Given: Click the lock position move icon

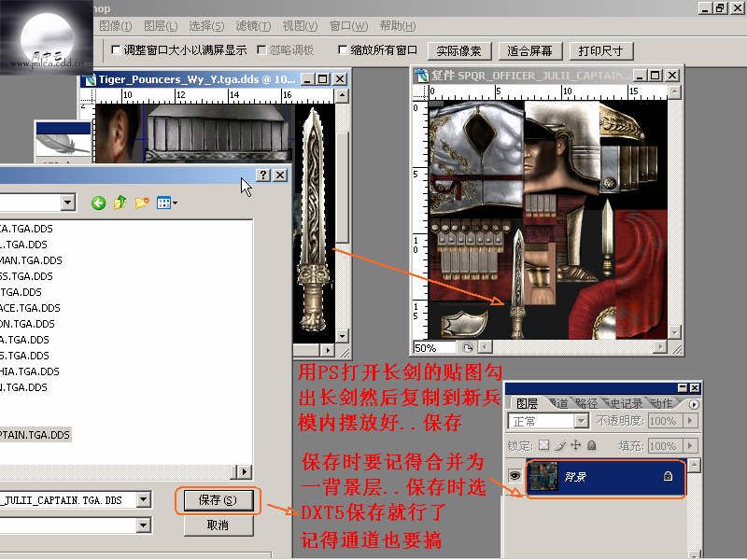Looking at the screenshot, I should pos(575,446).
